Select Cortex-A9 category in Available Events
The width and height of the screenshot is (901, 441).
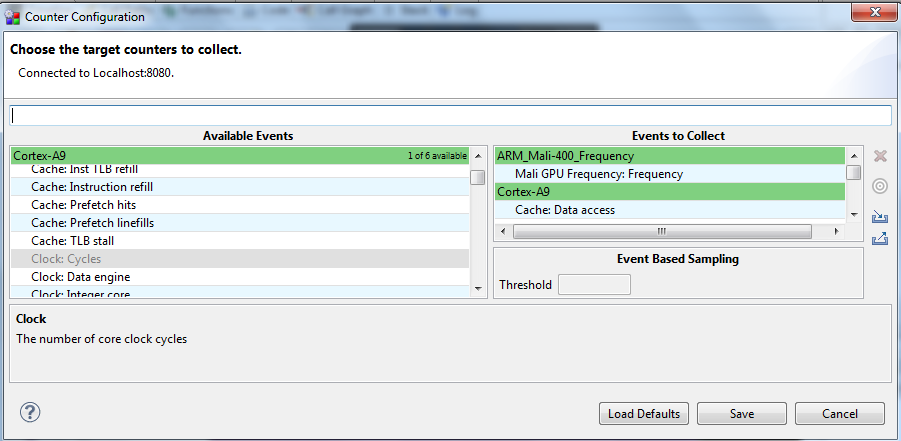coord(200,156)
